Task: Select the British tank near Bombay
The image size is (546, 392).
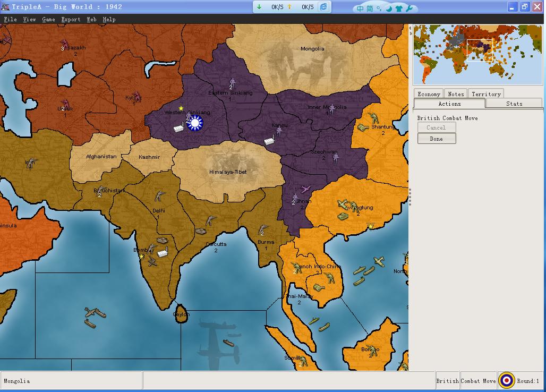Action: pos(163,240)
